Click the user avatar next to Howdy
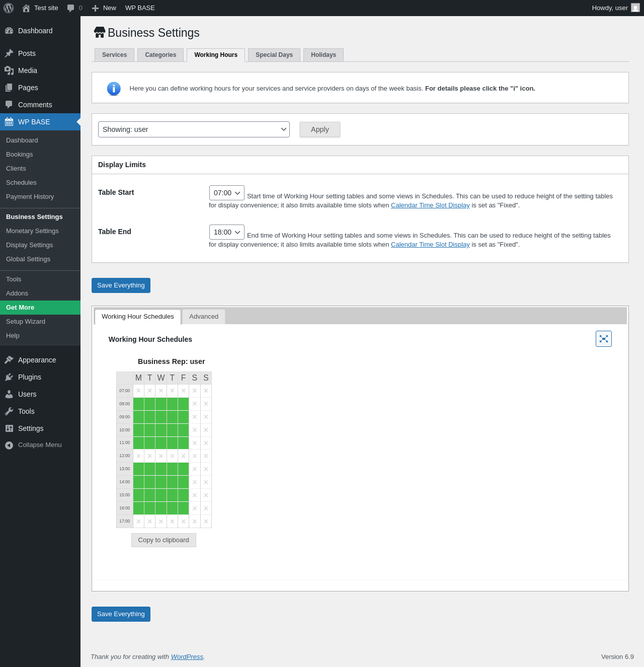 (635, 8)
